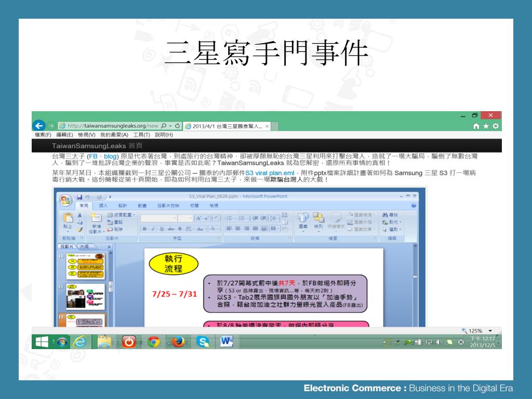Open PowerPoint 投影片放映 ribbon tab
Screen dimensions: 532x399
coord(168,206)
